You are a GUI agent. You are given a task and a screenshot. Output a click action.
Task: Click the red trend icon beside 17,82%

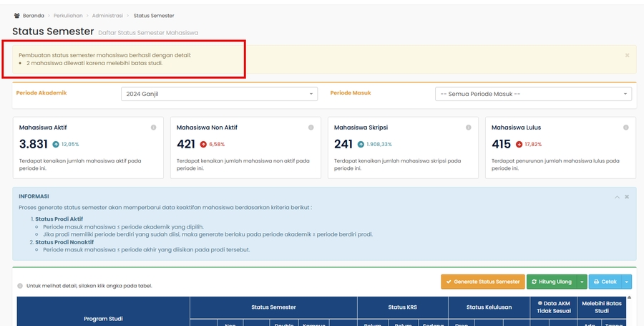pyautogui.click(x=518, y=144)
